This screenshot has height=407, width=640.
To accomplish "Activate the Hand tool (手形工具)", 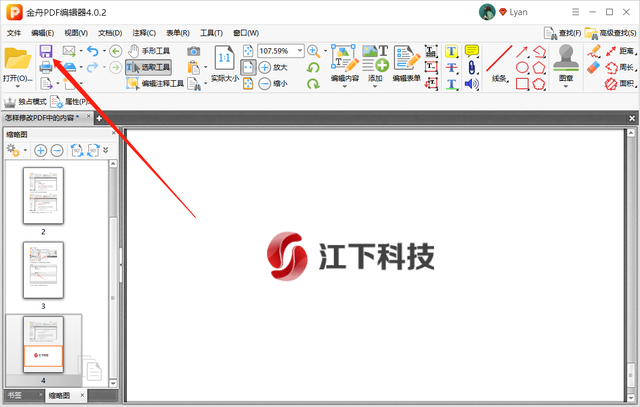I will coord(148,51).
